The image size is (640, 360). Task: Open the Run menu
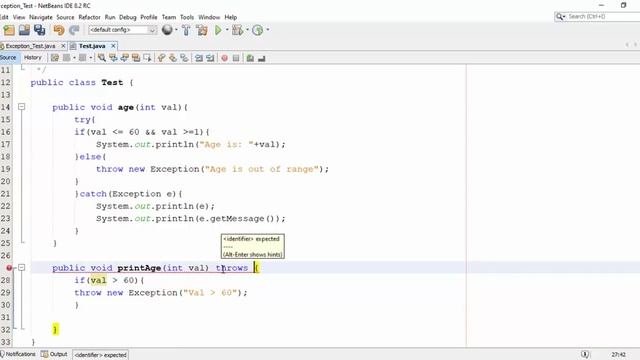click(x=110, y=17)
